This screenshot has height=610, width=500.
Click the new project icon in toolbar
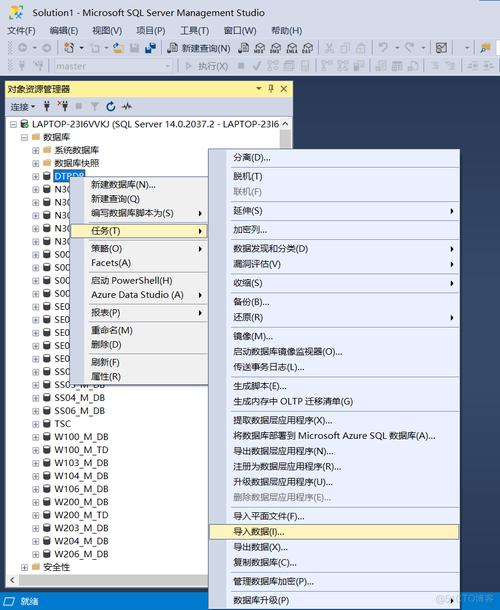click(x=69, y=48)
